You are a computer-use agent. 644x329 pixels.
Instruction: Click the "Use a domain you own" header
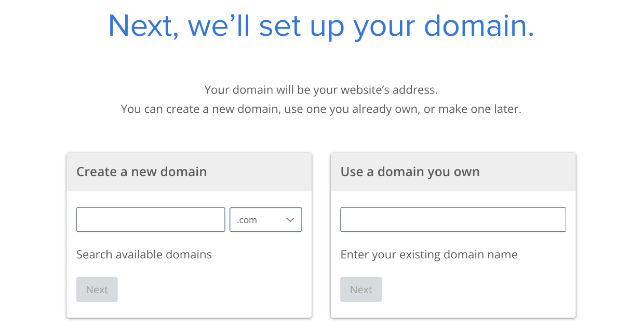(x=410, y=172)
